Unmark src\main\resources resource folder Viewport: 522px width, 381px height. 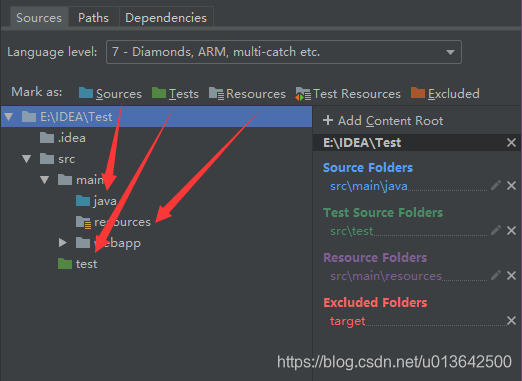click(511, 275)
